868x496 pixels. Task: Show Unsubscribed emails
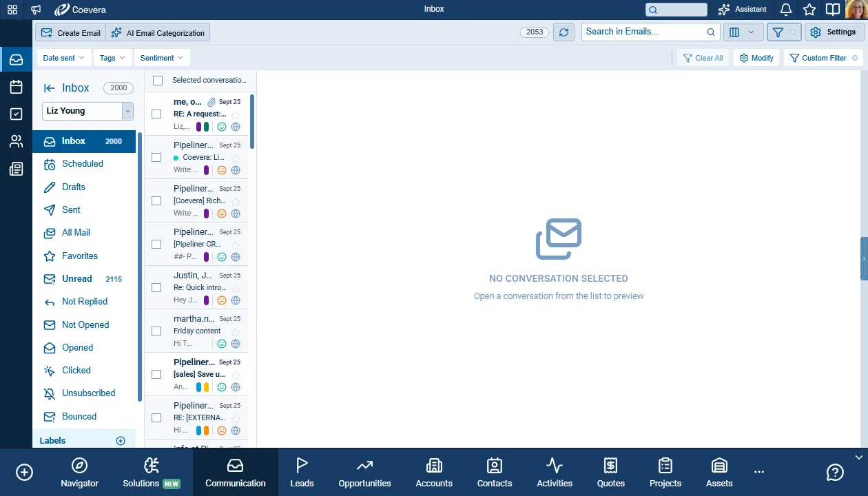[x=84, y=393]
